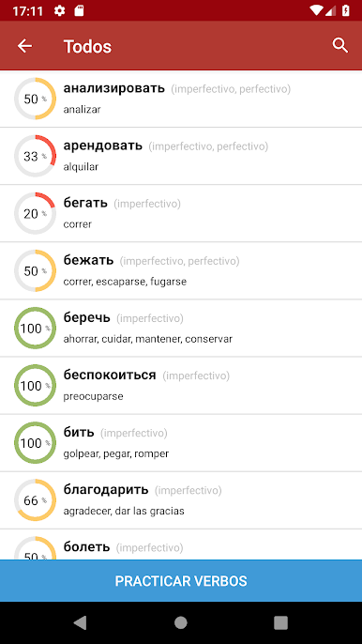Screen dimensions: 362x644
Task: Select the 33% progress circle for арендовать
Action: point(35,156)
